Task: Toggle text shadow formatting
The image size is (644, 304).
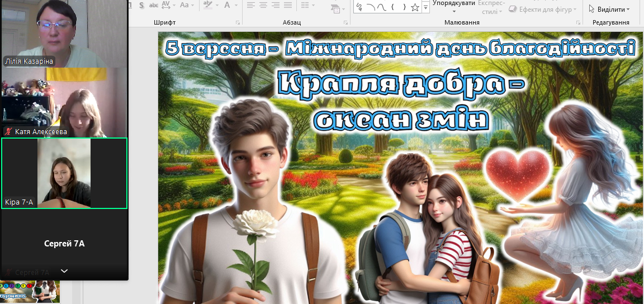Action: coord(141,5)
